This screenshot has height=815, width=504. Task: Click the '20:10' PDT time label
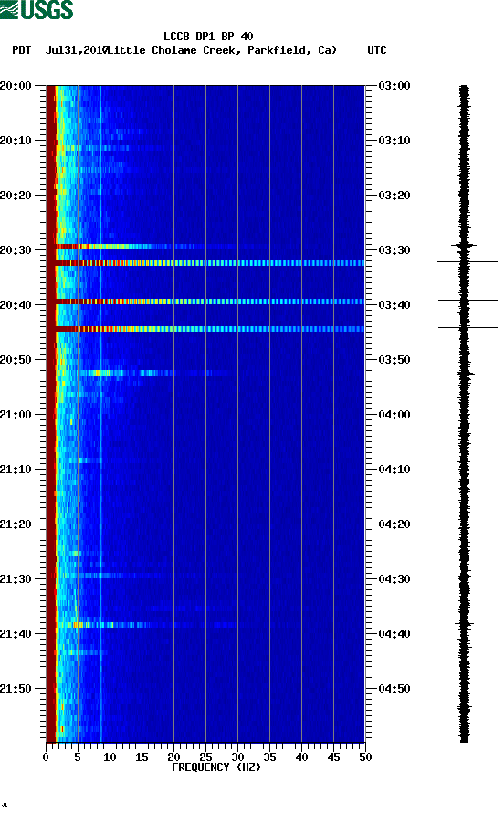coord(16,141)
